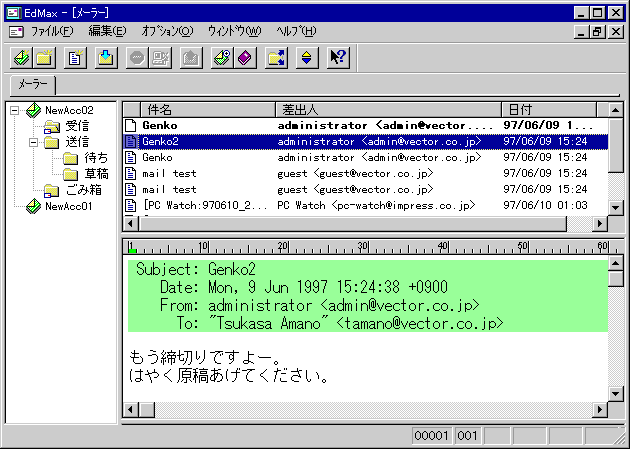Click the column ruler at mark 30
This screenshot has width=630, height=449.
click(363, 247)
